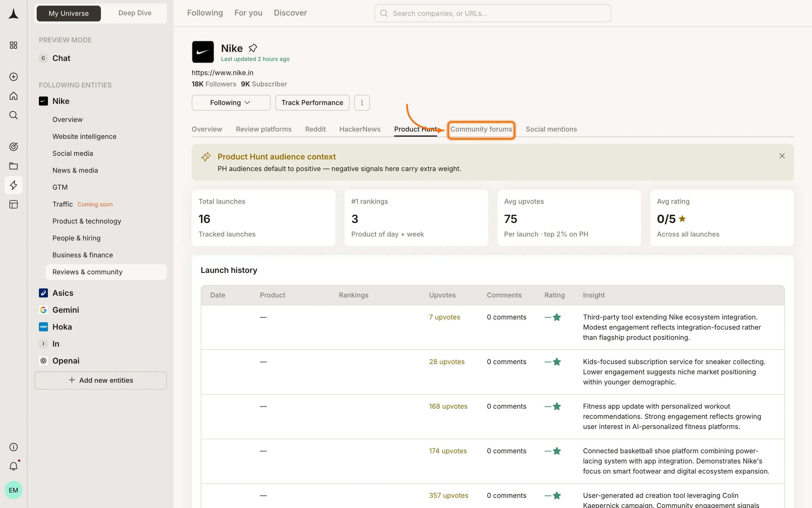The image size is (812, 508).
Task: Open Reviews & community in sidebar
Action: coord(106,272)
